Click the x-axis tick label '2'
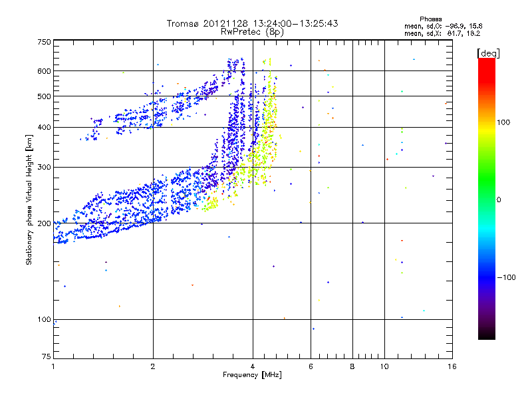The image size is (532, 399). pos(153,366)
